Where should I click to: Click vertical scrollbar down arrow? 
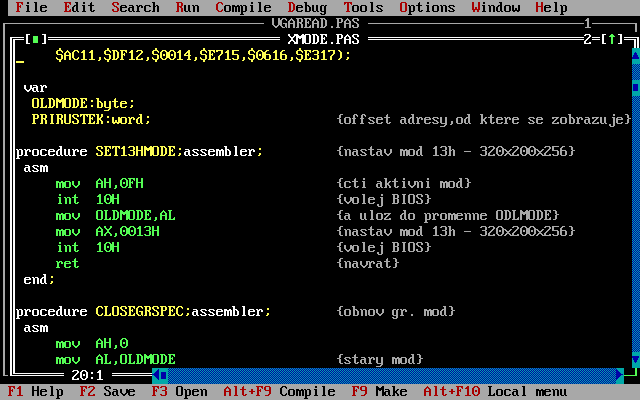point(636,360)
